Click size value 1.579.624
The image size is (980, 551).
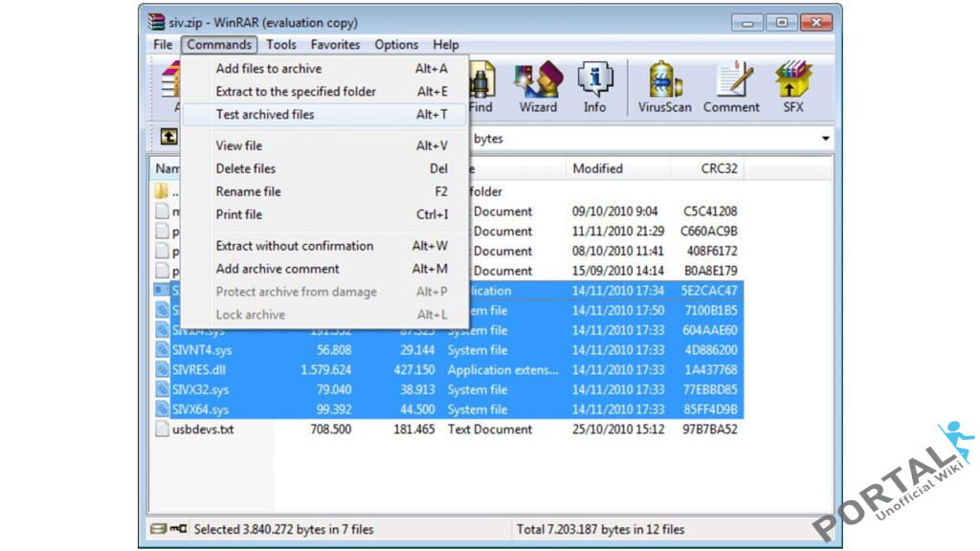click(325, 370)
